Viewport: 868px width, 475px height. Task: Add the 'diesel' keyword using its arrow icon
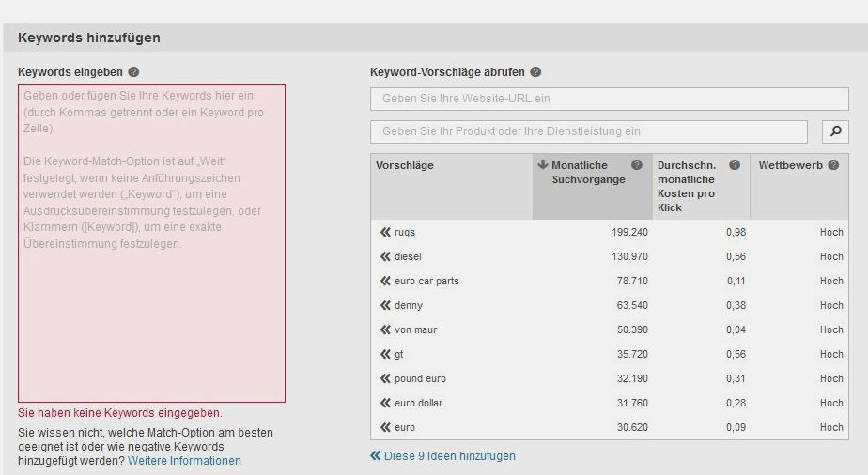pyautogui.click(x=385, y=256)
